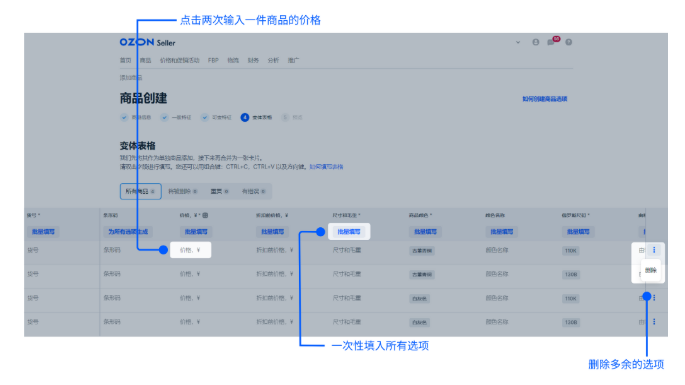Click highlighted price cell in first row
Screen dimensions: 685x385
(x=190, y=250)
